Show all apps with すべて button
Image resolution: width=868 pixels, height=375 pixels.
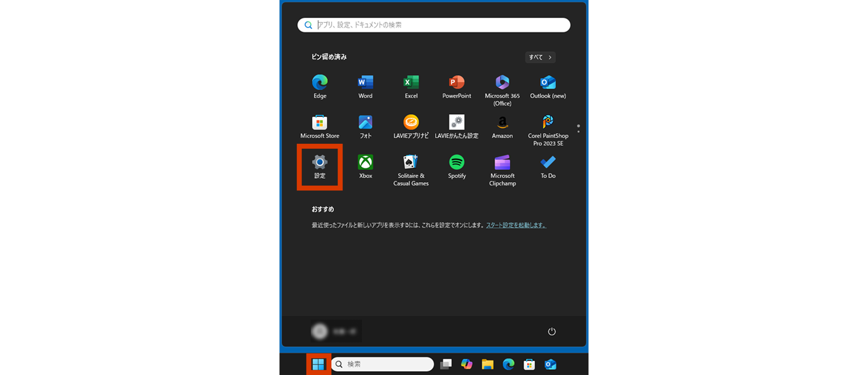tap(540, 57)
